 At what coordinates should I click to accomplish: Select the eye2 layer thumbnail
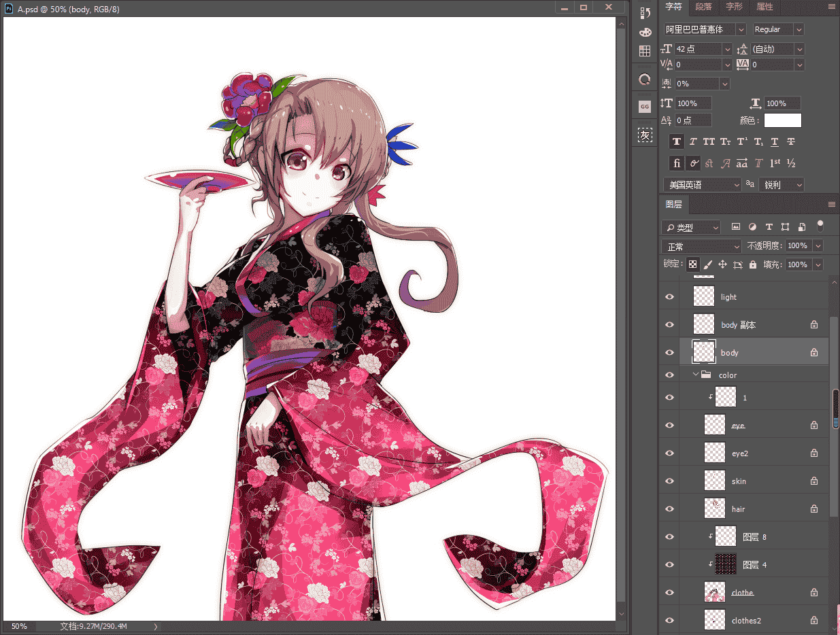pos(714,453)
